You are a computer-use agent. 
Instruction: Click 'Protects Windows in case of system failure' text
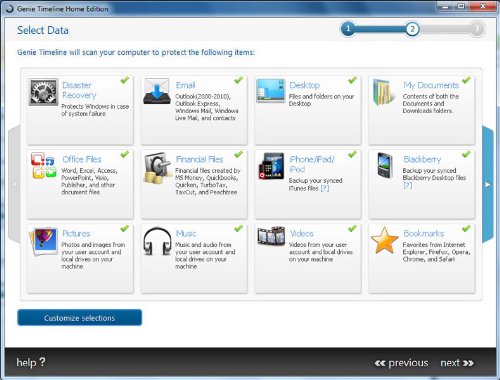(95, 110)
